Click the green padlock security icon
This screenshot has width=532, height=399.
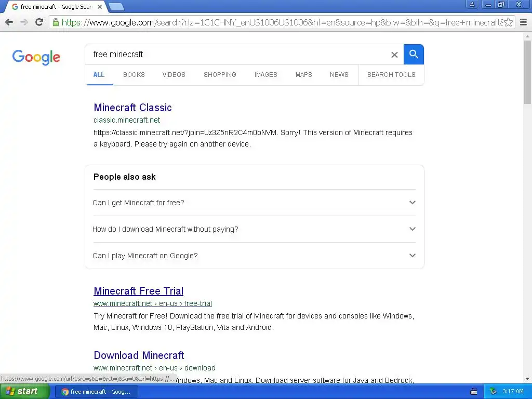coord(56,22)
